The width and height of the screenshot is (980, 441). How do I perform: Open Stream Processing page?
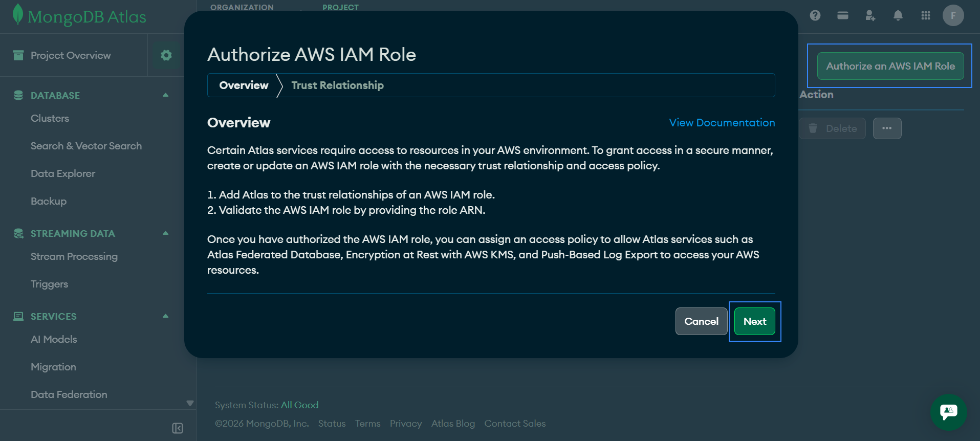74,256
